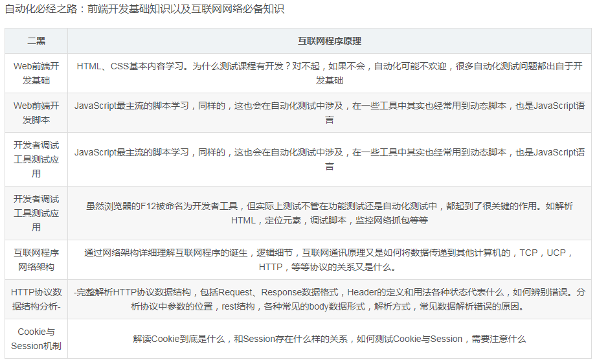Screen dimensions: 597x364
Task: Click the Web前端开发脚本 row label
Action: (x=36, y=113)
